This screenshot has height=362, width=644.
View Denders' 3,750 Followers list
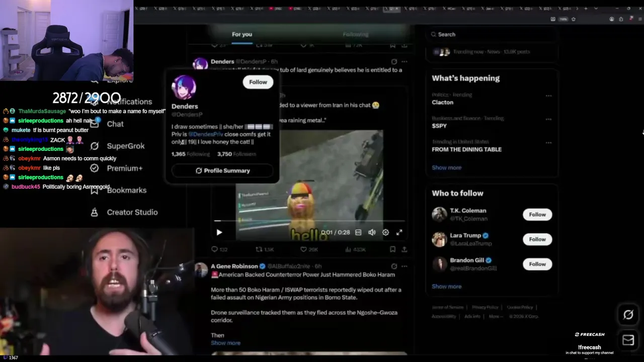click(236, 154)
